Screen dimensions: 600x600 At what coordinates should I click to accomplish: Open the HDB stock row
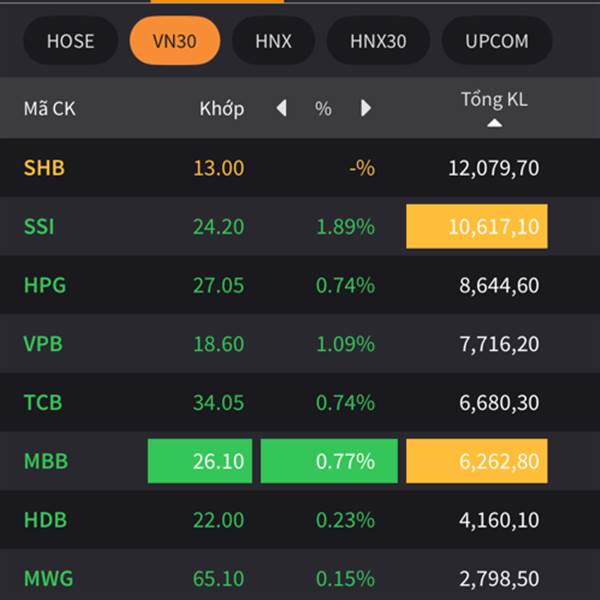300,519
